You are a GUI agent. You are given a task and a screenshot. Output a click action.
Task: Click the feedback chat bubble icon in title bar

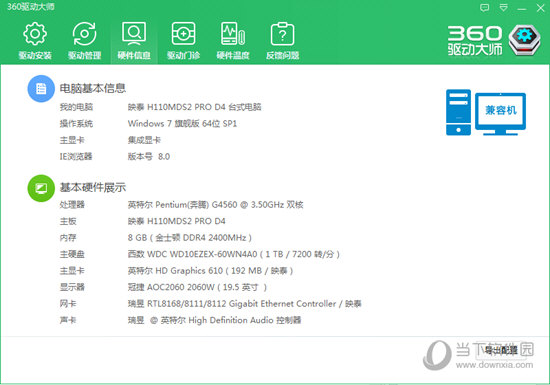click(484, 8)
